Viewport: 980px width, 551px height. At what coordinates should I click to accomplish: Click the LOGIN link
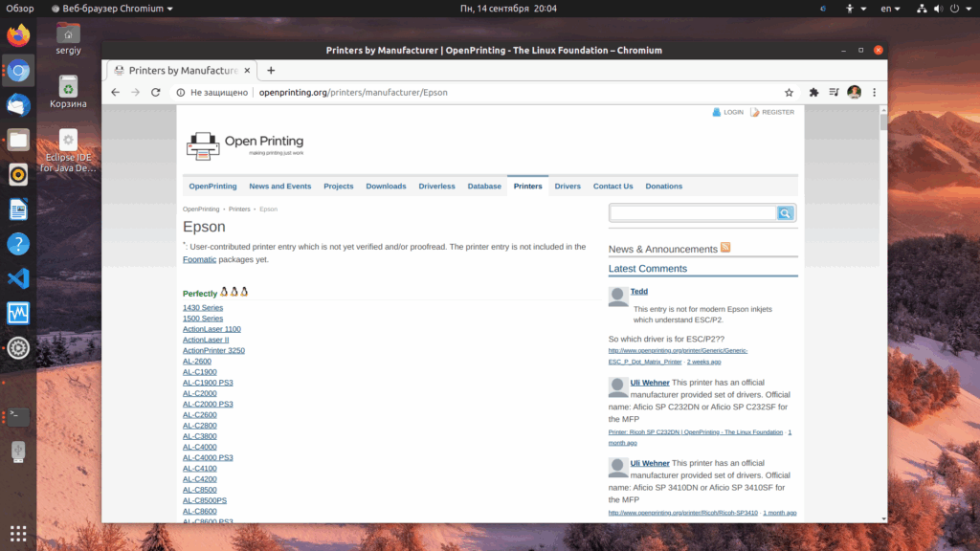[728, 113]
